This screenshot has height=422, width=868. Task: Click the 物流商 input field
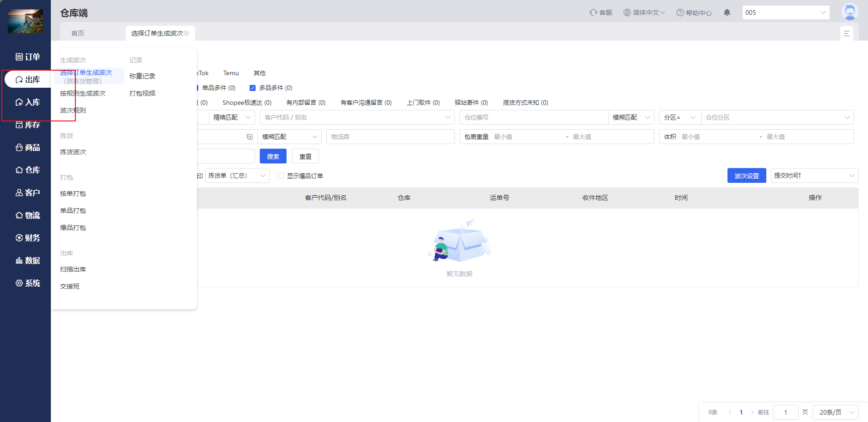point(390,137)
